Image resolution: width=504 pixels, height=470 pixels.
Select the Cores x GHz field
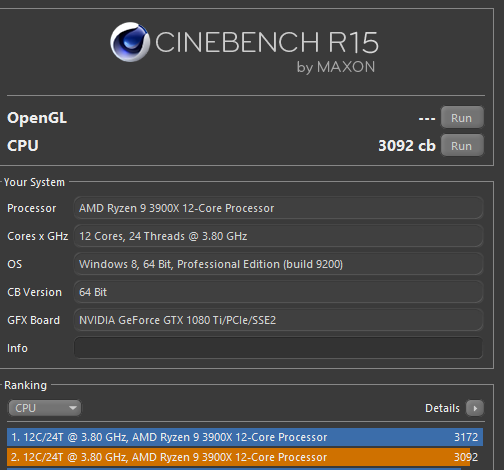point(278,236)
